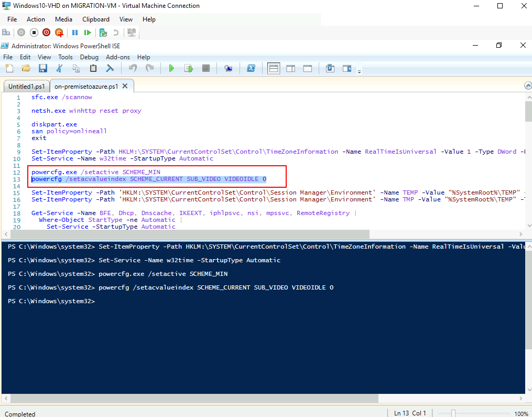Screen dimensions: 532x417
Task: Launch PowerShell.exe from the blue toolbar icon
Action: tap(251, 68)
